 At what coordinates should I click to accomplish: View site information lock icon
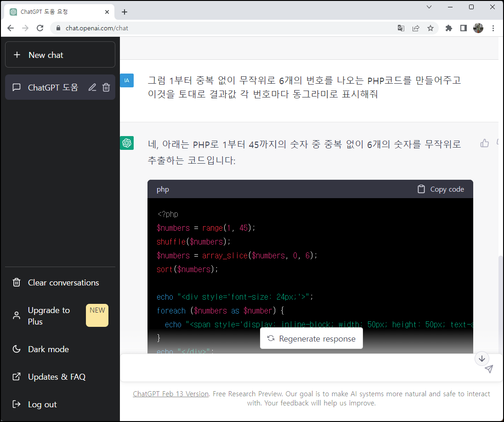click(x=58, y=28)
